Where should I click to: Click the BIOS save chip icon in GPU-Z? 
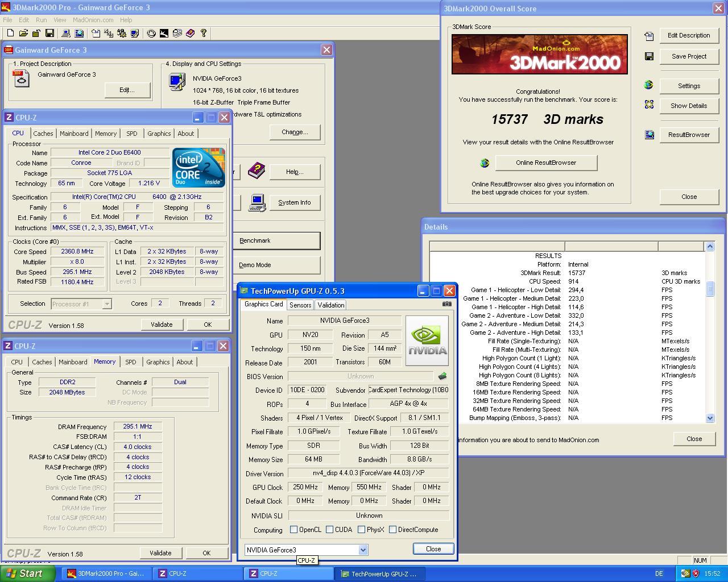[442, 376]
